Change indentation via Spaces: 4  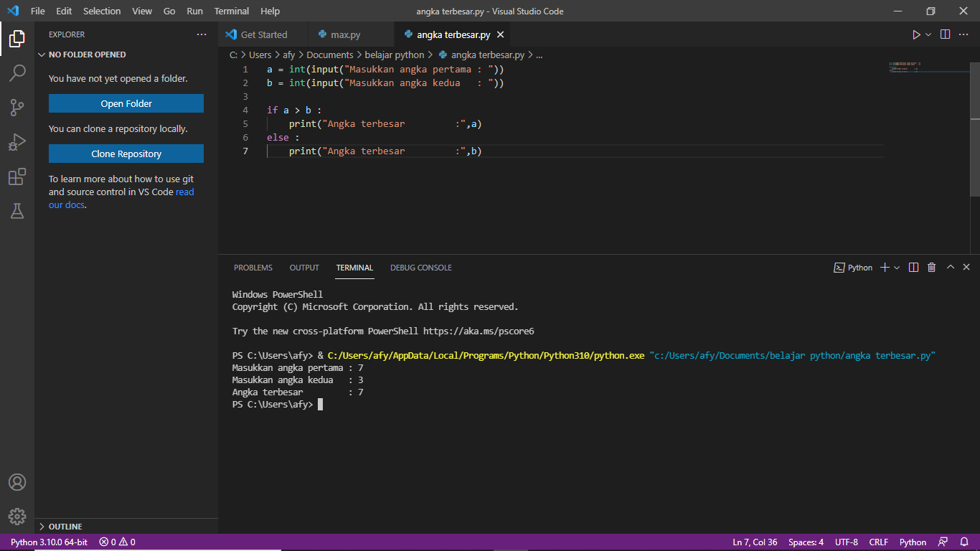806,542
